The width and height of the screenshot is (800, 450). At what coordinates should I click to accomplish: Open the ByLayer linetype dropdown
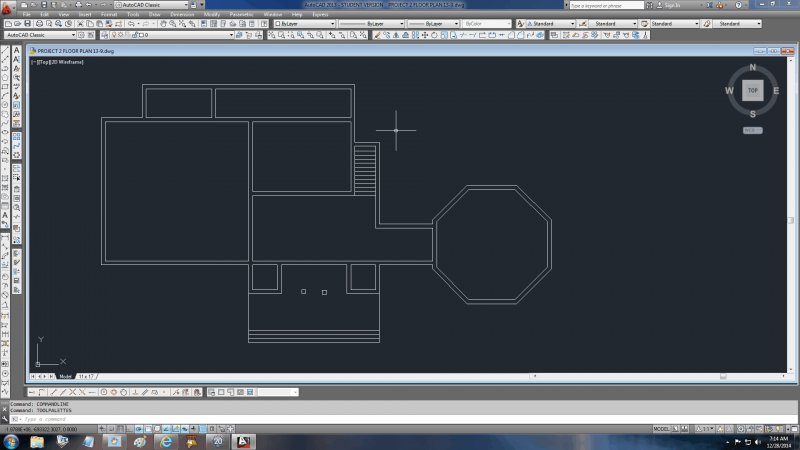[x=371, y=23]
